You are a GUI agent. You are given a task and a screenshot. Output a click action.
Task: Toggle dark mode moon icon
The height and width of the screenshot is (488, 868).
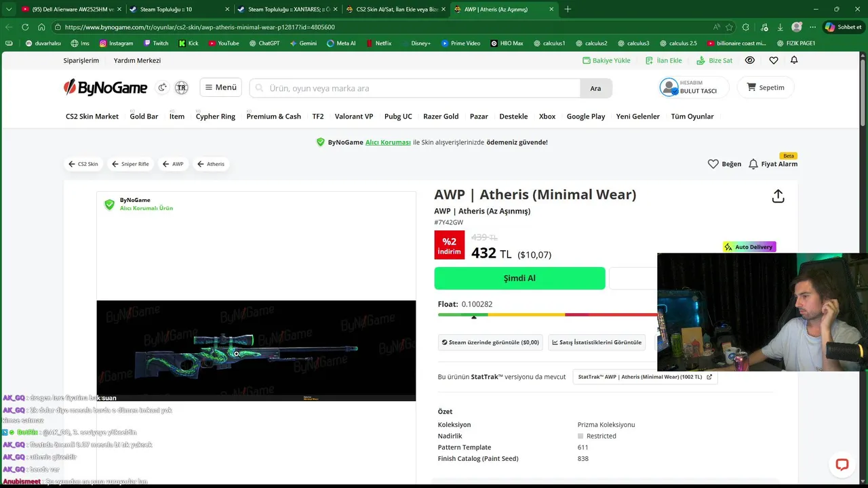click(x=162, y=87)
